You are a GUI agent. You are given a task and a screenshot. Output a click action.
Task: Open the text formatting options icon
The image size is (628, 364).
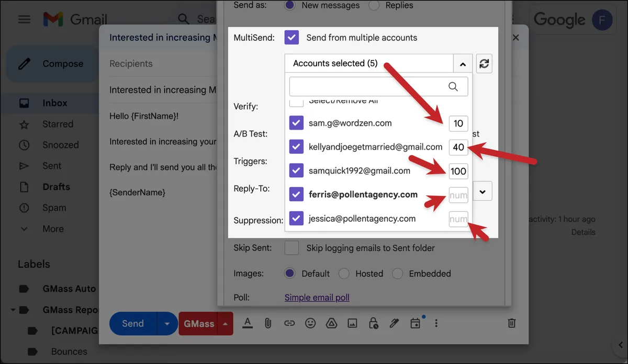click(248, 323)
